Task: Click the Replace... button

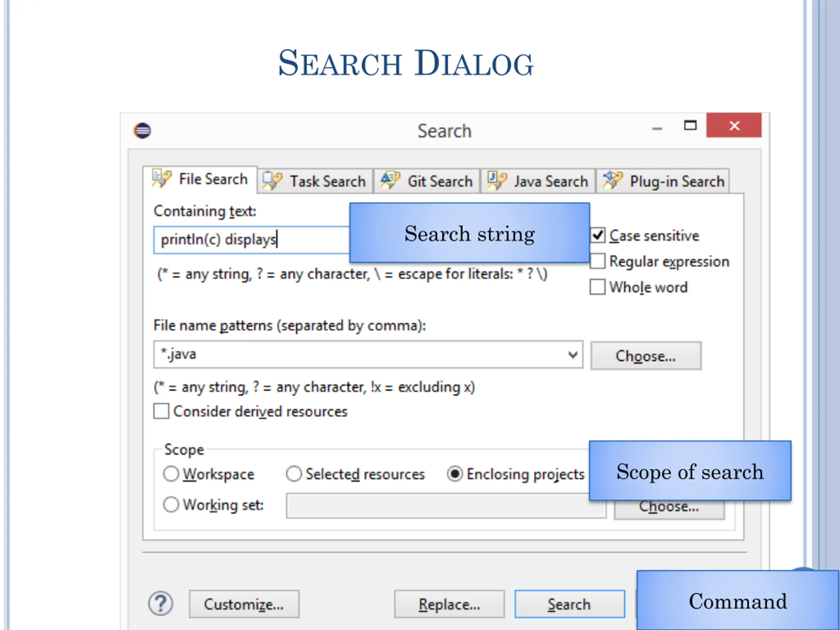Action: point(449,604)
